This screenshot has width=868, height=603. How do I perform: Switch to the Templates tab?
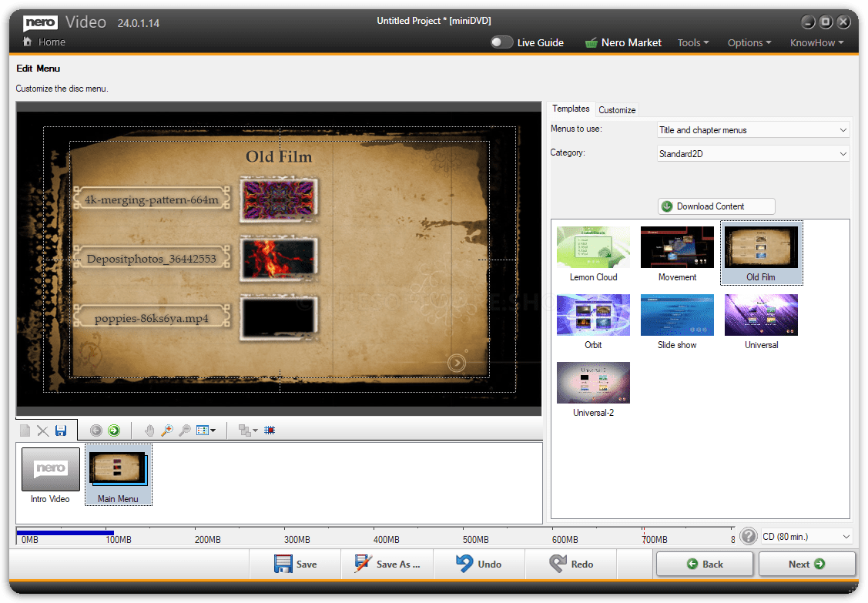pos(571,109)
